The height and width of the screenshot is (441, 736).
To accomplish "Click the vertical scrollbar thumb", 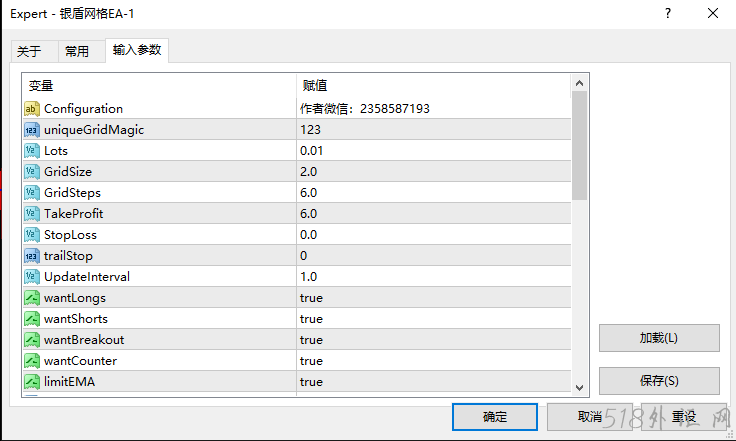I will (579, 145).
